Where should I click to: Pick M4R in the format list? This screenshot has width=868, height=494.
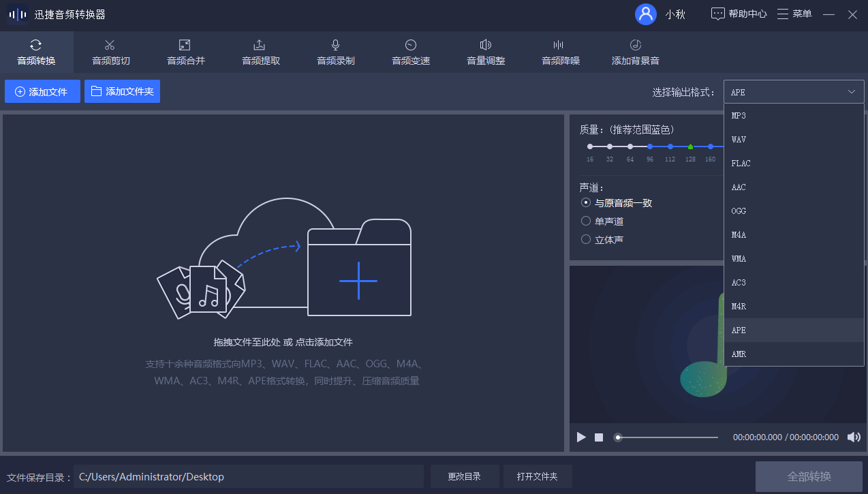[x=794, y=307]
